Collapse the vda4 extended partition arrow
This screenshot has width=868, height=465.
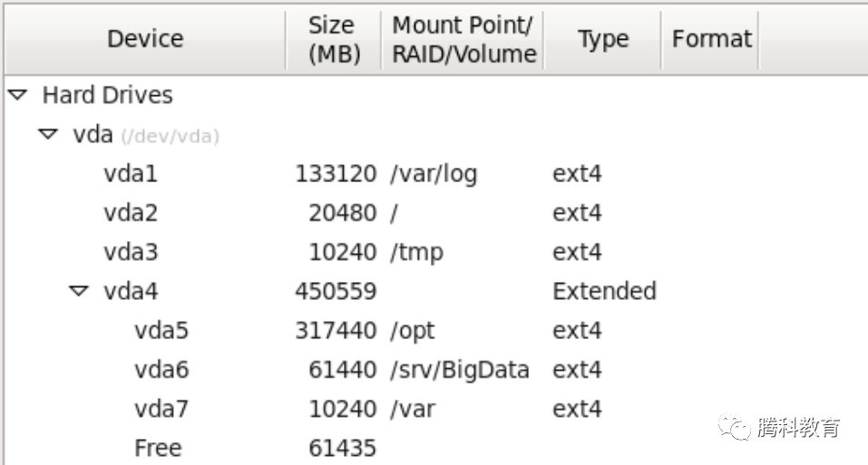tap(80, 291)
